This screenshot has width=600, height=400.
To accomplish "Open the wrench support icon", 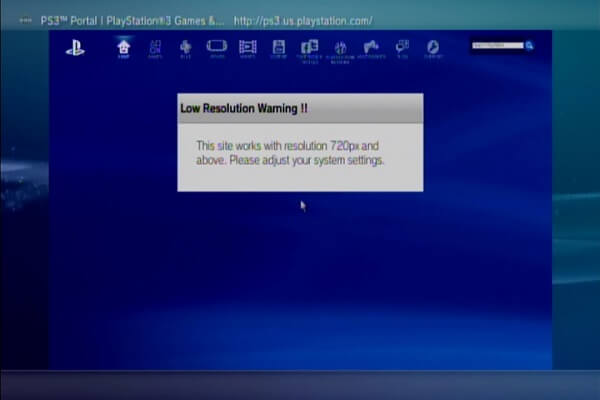I will [433, 49].
